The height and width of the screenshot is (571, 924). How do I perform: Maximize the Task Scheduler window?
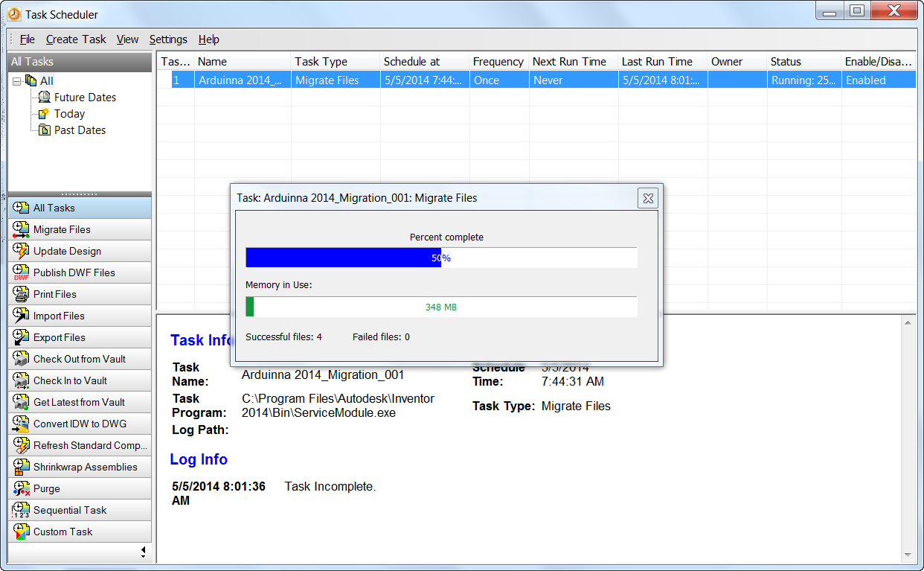(857, 10)
